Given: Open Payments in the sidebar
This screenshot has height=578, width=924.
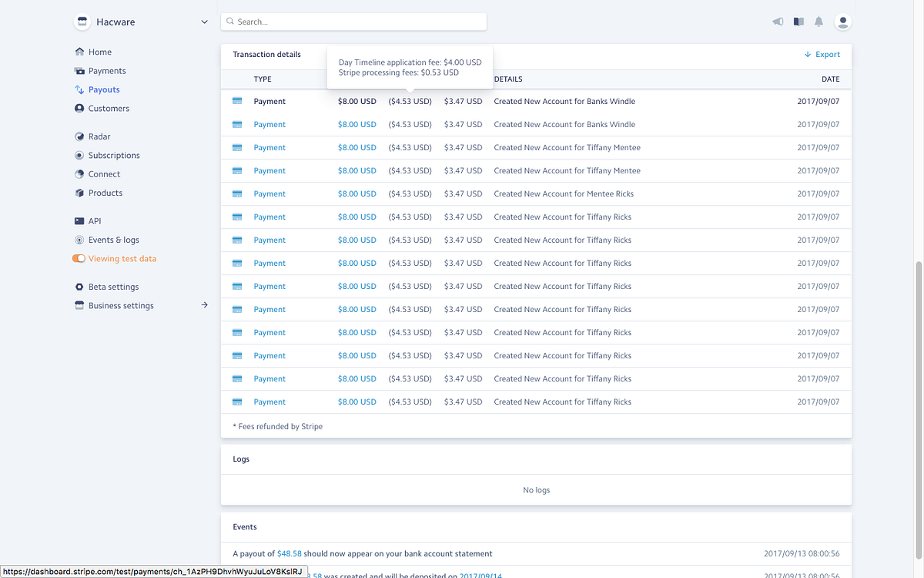Looking at the screenshot, I should (106, 71).
